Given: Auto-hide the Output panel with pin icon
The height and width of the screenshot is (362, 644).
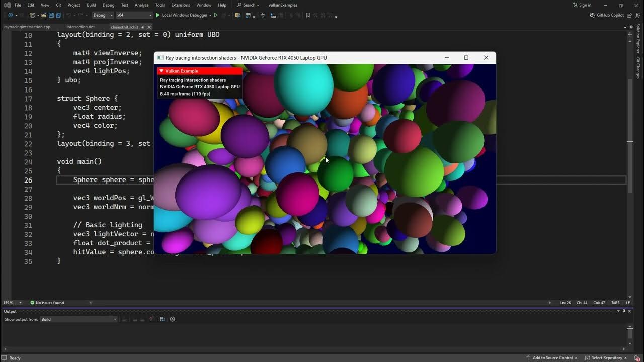Looking at the screenshot, I should [x=624, y=311].
